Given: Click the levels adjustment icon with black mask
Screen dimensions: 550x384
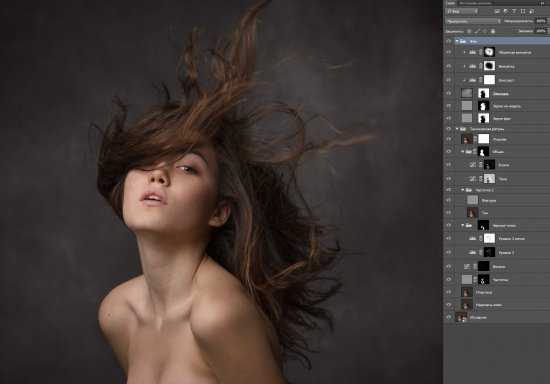Looking at the screenshot, I should (467, 267).
